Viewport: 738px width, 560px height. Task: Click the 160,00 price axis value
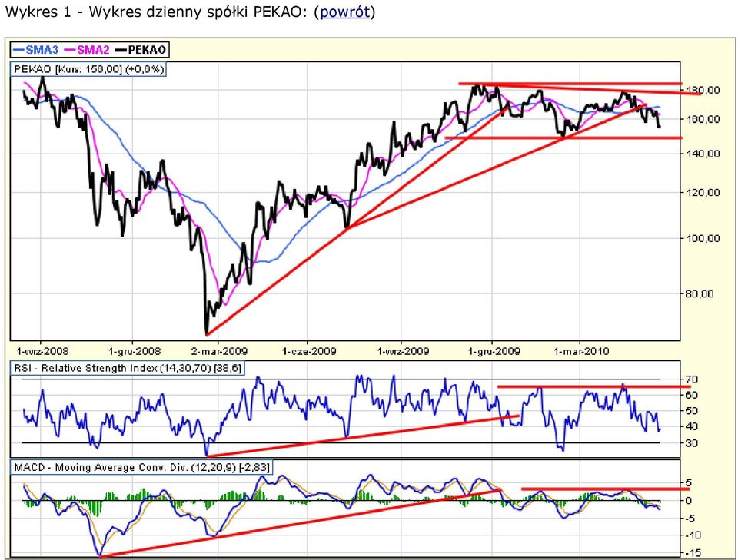(703, 119)
